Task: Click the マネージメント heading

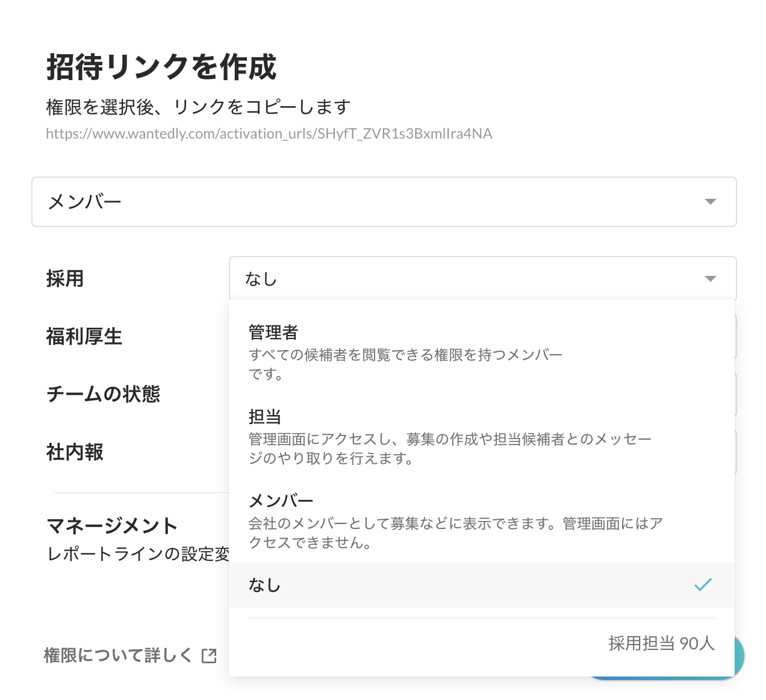Action: [x=112, y=526]
